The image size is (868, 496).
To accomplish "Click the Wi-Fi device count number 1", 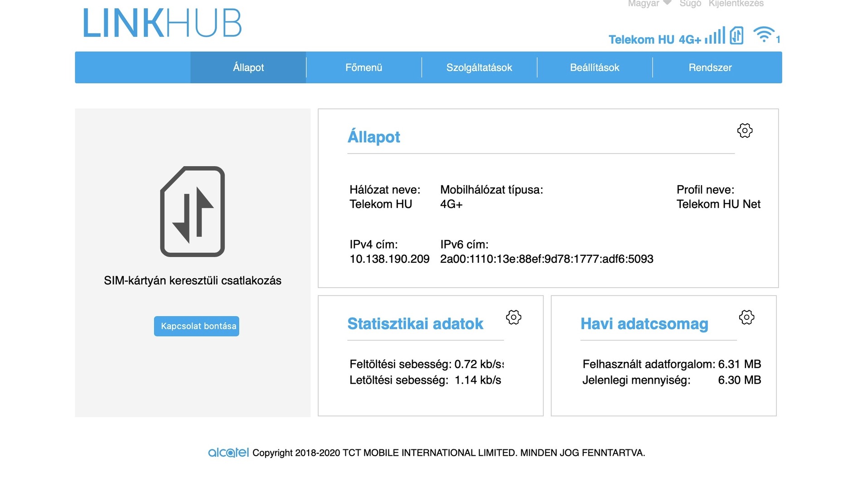I will coord(778,39).
